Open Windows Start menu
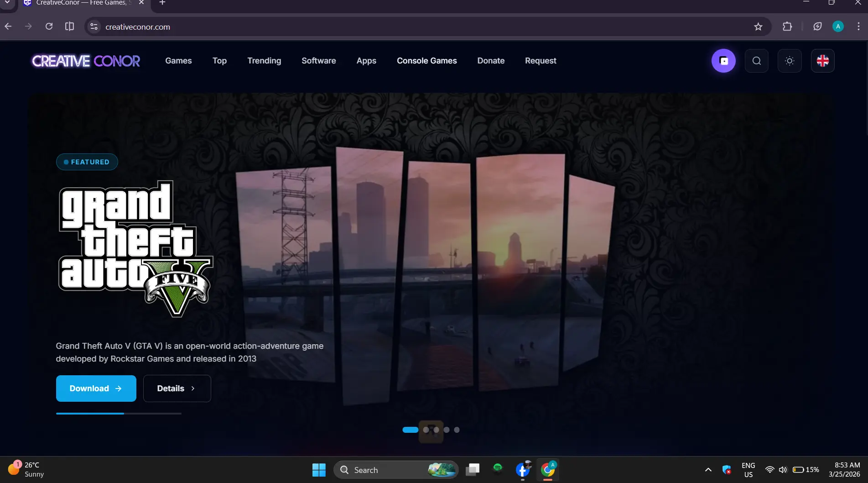Viewport: 868px width, 483px height. tap(319, 470)
